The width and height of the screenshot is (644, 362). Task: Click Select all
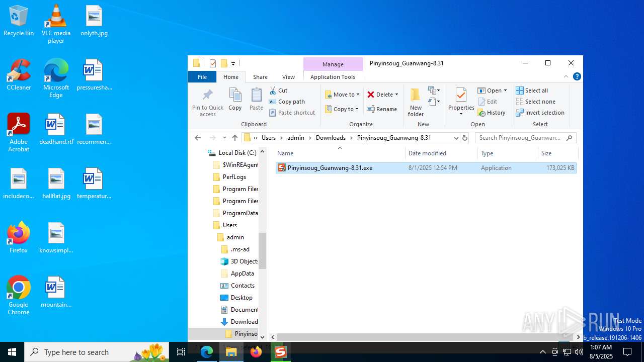pos(532,90)
